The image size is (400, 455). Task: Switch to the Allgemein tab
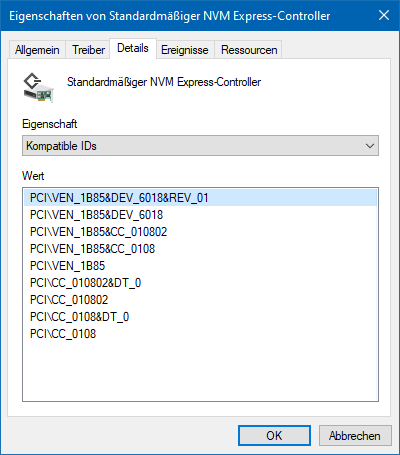coord(37,50)
